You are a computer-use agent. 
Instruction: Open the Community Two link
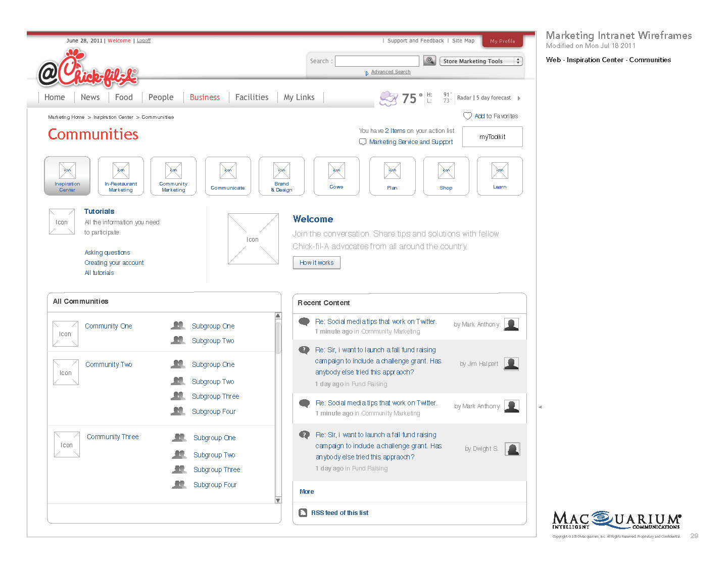(109, 364)
